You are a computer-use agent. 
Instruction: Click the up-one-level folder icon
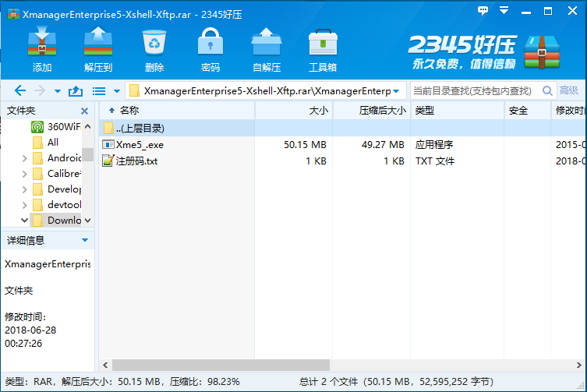76,90
